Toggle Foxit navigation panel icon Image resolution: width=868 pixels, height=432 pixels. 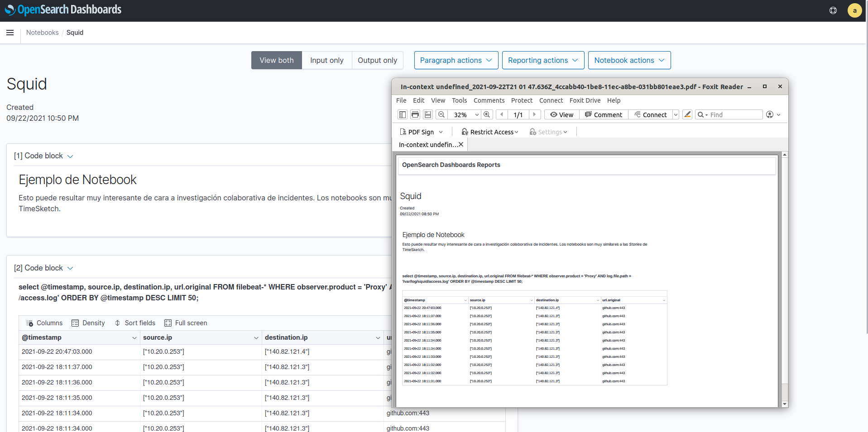tap(402, 114)
